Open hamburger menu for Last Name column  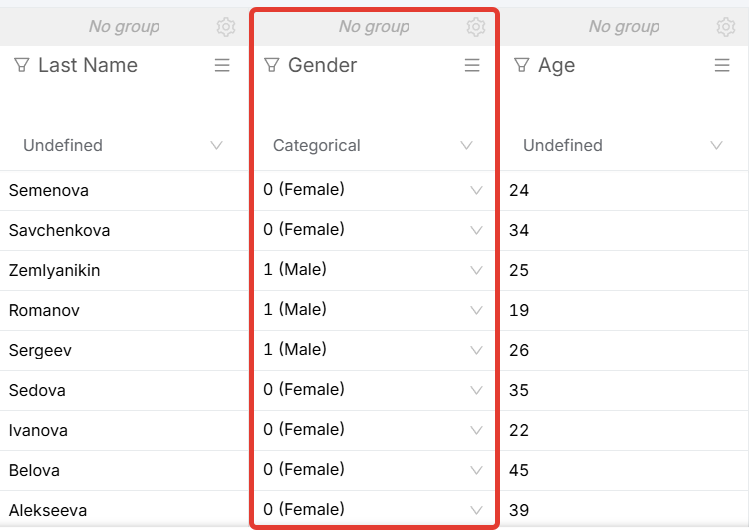tap(222, 65)
